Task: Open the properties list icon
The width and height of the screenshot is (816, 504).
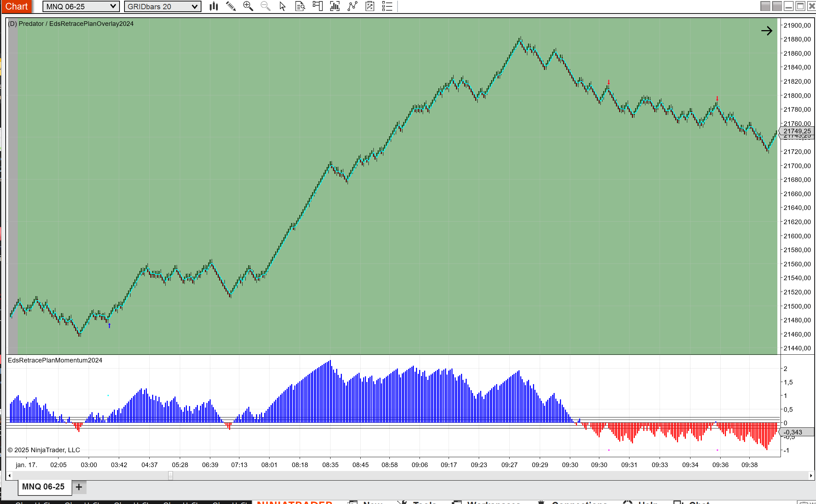Action: 387,6
